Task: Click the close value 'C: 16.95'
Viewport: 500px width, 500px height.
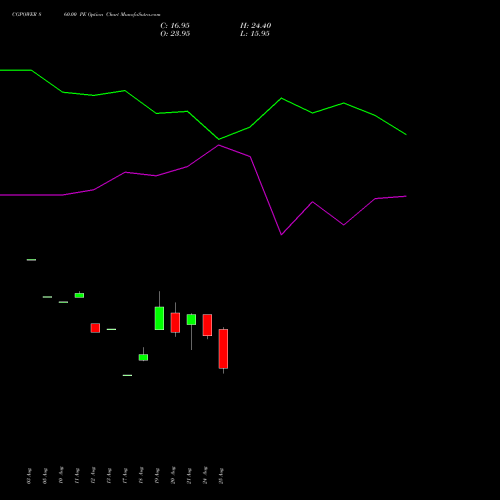Action: click(x=175, y=26)
